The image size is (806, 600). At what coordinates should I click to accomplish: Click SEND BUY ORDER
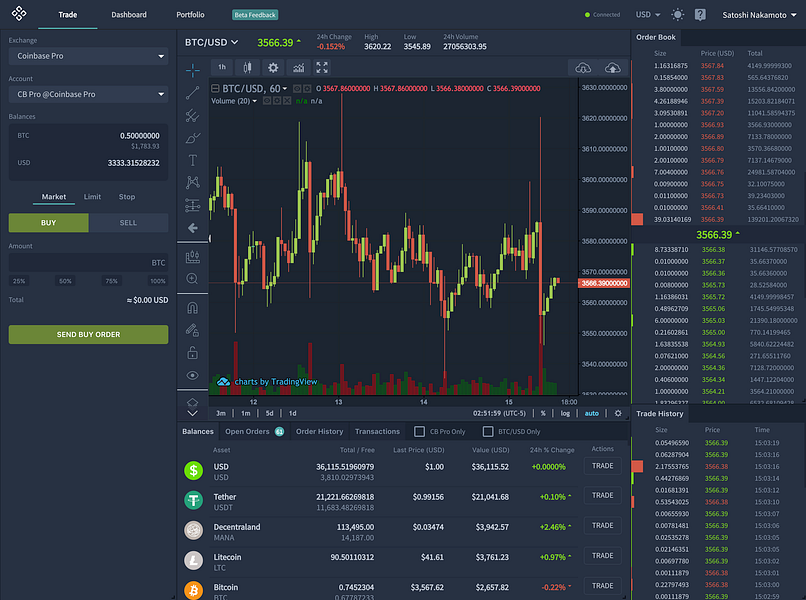click(x=88, y=334)
